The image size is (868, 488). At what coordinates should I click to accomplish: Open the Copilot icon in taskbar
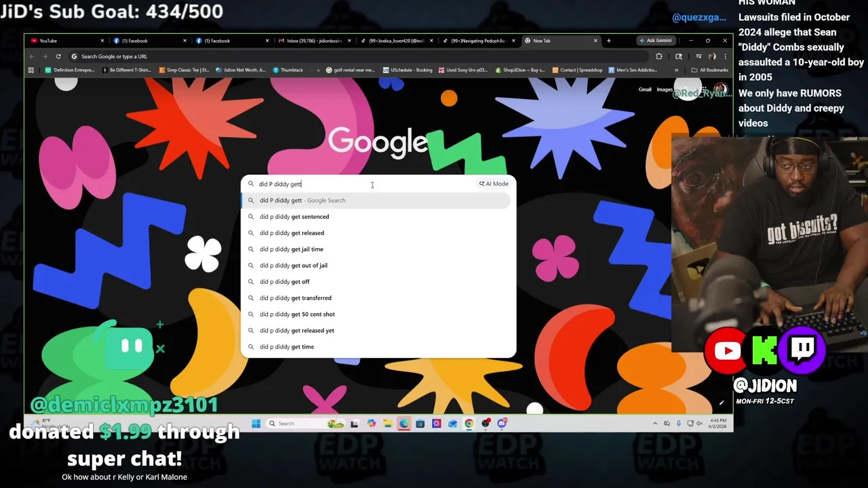coord(371,424)
